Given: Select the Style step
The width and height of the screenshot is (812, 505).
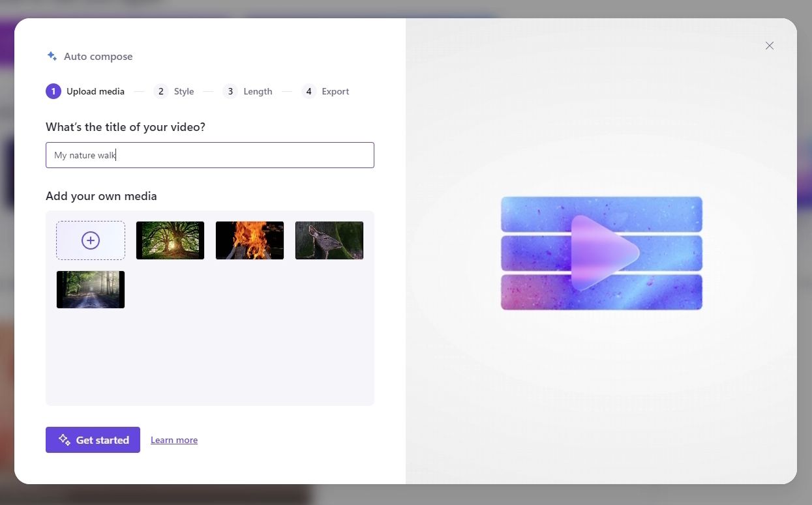Looking at the screenshot, I should [x=184, y=91].
